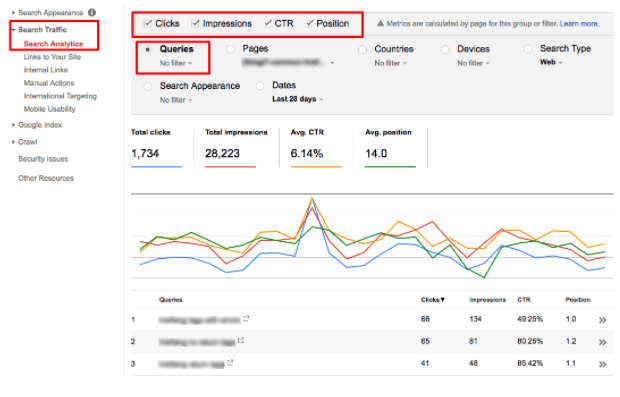
Task: Click the info icon beside Search Appearance
Action: (x=92, y=12)
